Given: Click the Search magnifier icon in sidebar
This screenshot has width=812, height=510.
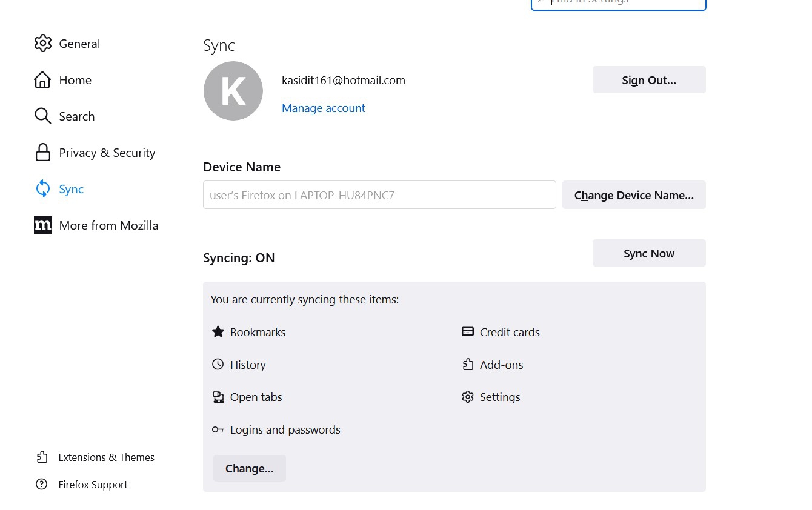Looking at the screenshot, I should [x=42, y=116].
